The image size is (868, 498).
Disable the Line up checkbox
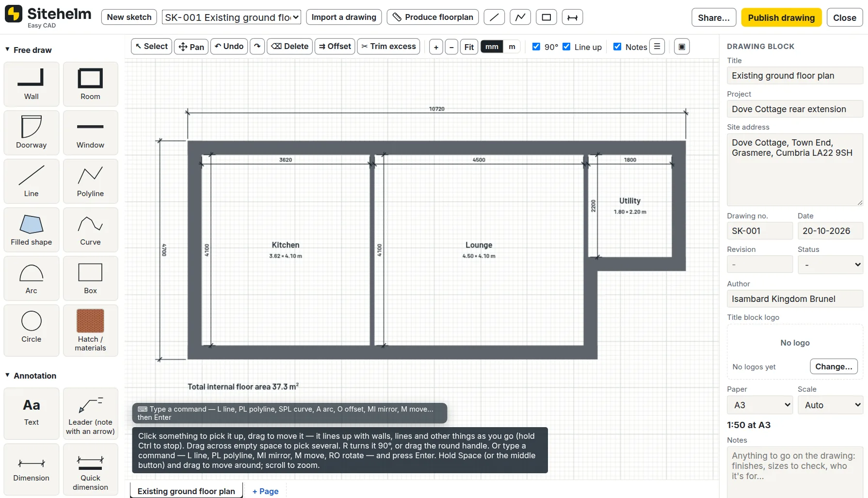(x=566, y=47)
